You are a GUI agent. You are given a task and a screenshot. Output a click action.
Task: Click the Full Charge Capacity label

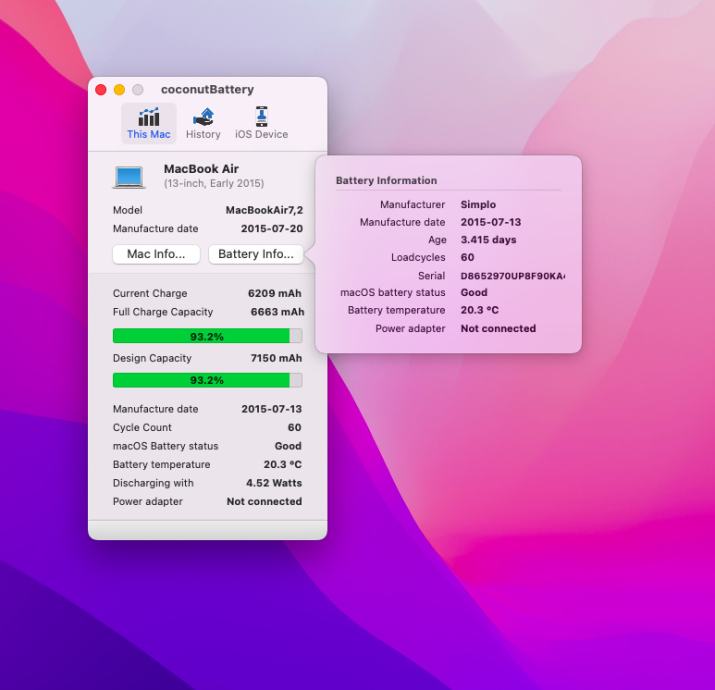pos(163,312)
